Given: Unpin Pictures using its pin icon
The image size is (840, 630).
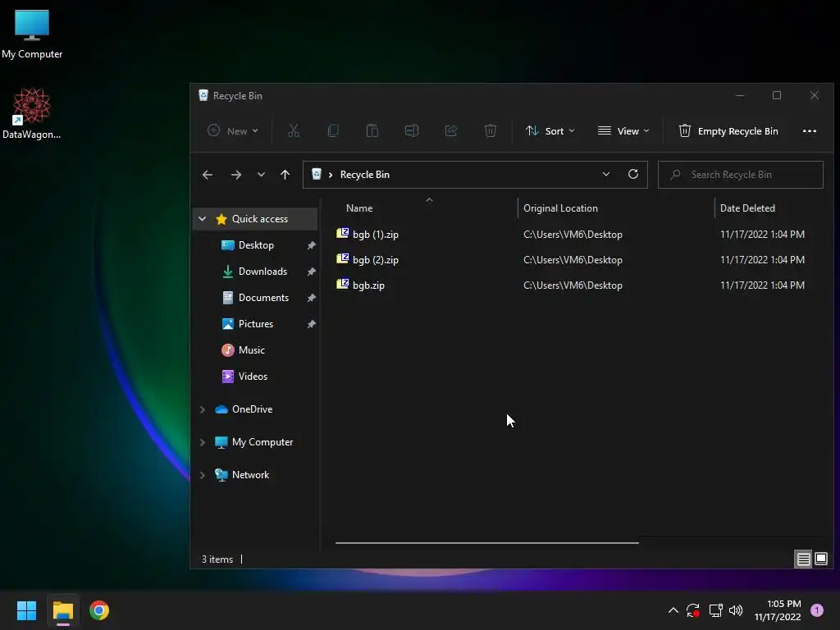Looking at the screenshot, I should click(x=311, y=324).
